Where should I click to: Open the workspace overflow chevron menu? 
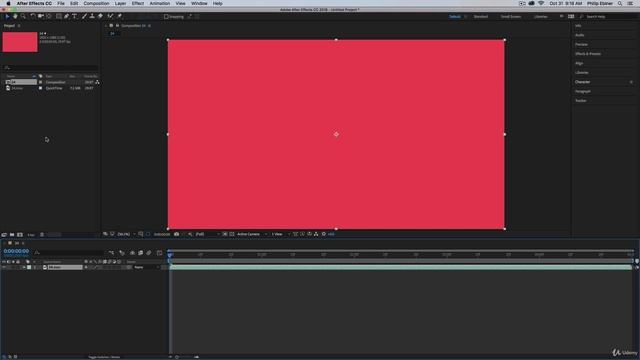click(562, 17)
